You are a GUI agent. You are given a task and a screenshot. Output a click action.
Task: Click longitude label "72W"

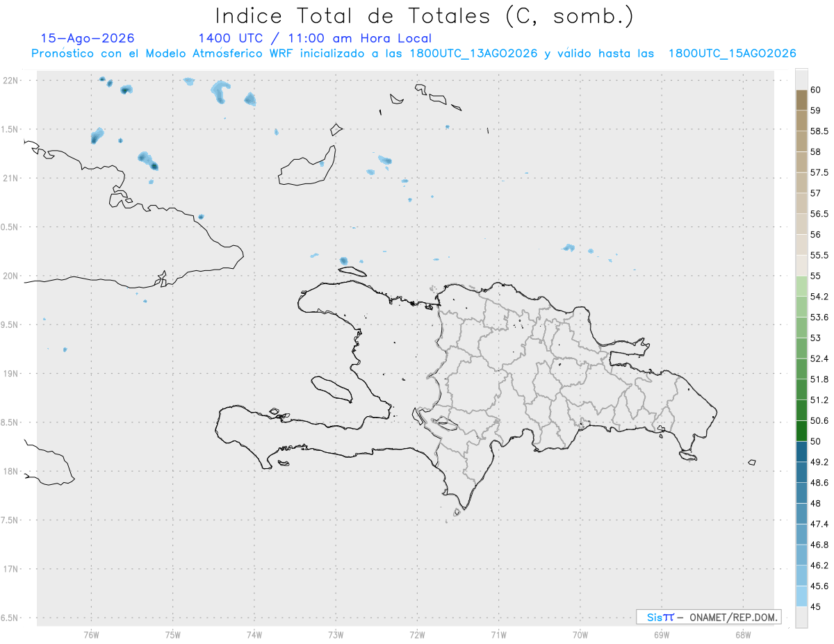[x=417, y=634]
